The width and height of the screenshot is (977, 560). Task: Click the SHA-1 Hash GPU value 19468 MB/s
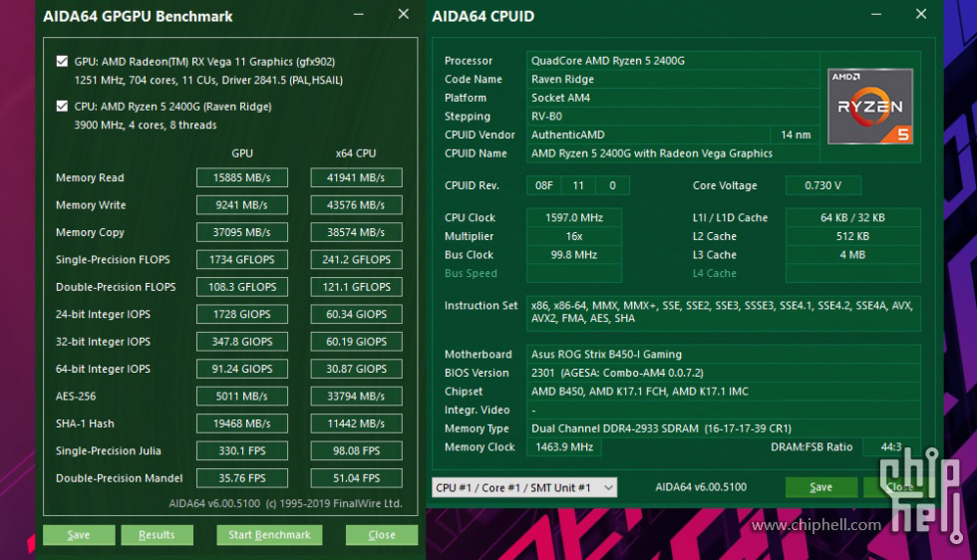241,423
